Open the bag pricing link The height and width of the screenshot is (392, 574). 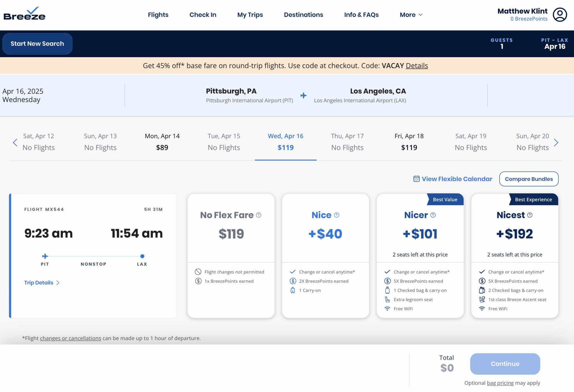tap(500, 383)
